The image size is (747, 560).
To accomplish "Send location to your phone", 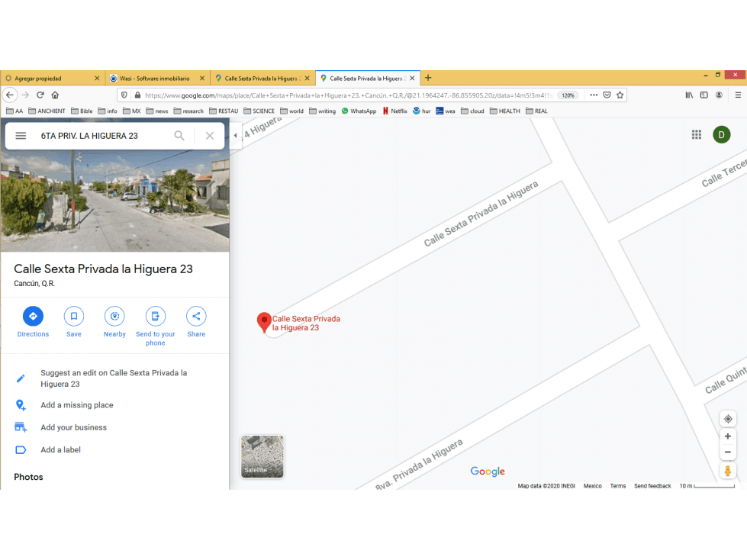I will pyautogui.click(x=156, y=316).
